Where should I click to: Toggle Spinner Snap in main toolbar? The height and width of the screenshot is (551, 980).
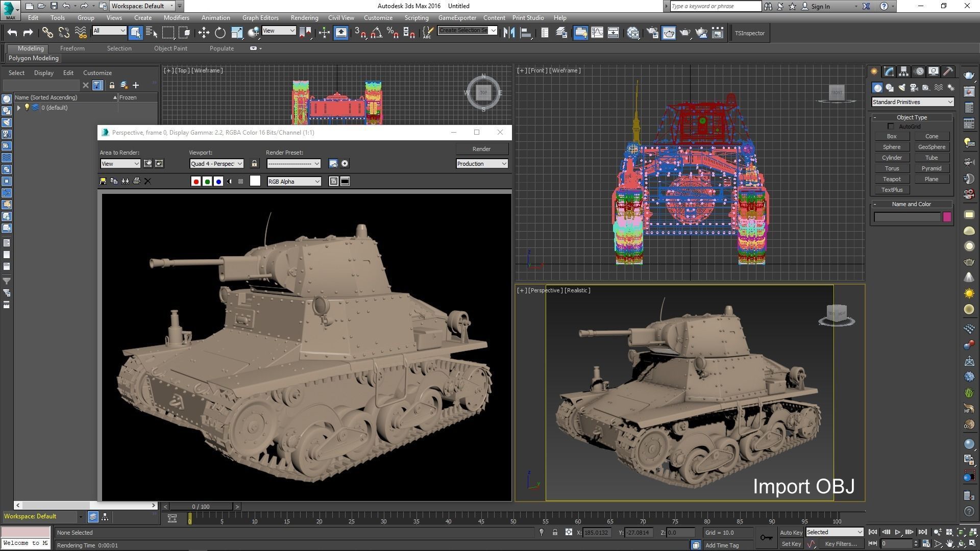tap(409, 33)
